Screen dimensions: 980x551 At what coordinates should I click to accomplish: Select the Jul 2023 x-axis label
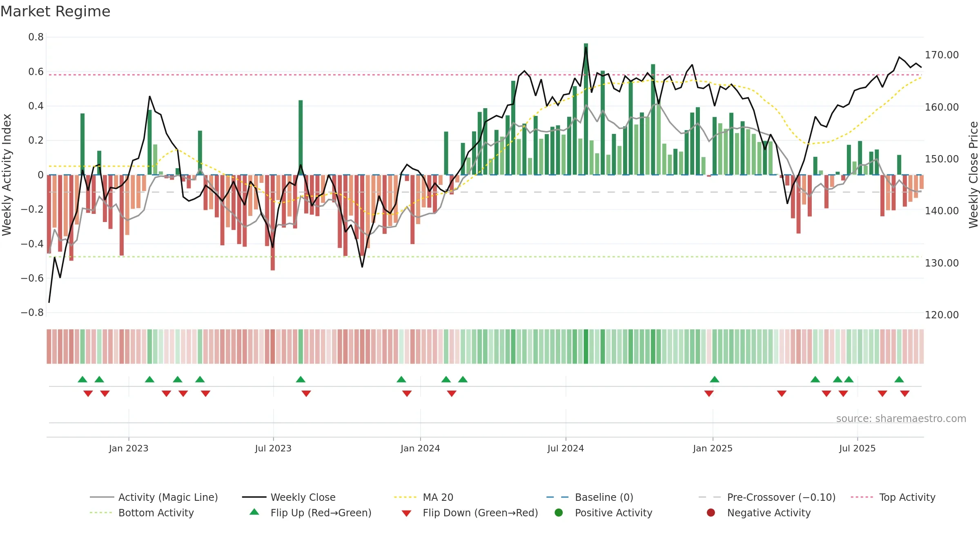(x=273, y=448)
